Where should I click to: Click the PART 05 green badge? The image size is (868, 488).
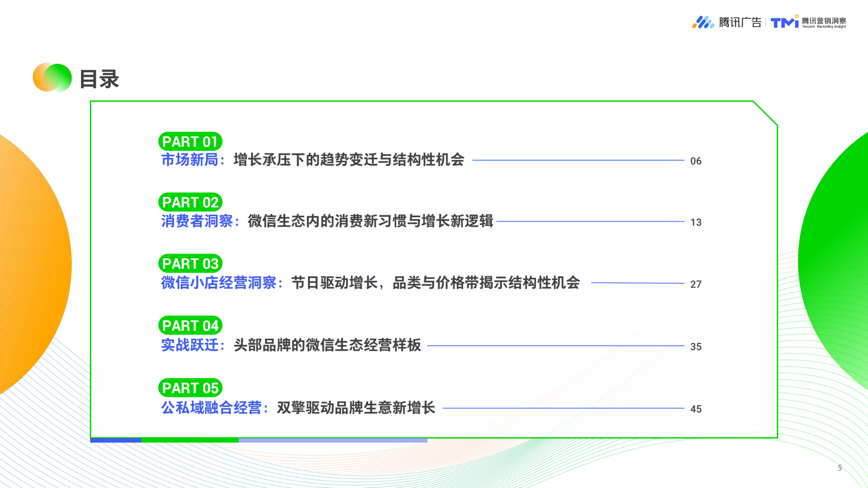click(x=190, y=388)
